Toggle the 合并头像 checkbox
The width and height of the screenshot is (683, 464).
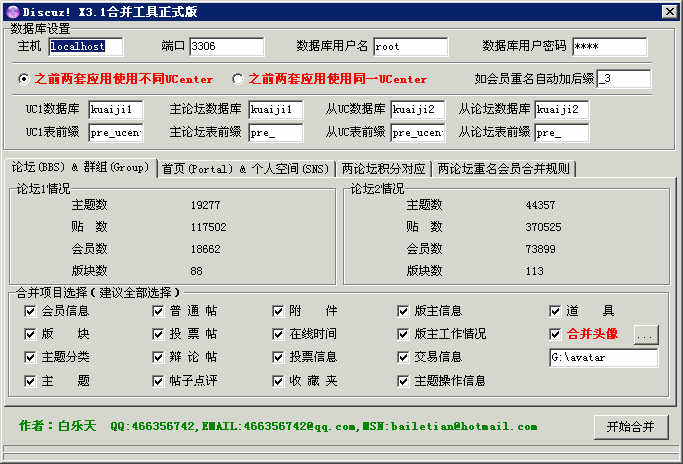(x=556, y=334)
